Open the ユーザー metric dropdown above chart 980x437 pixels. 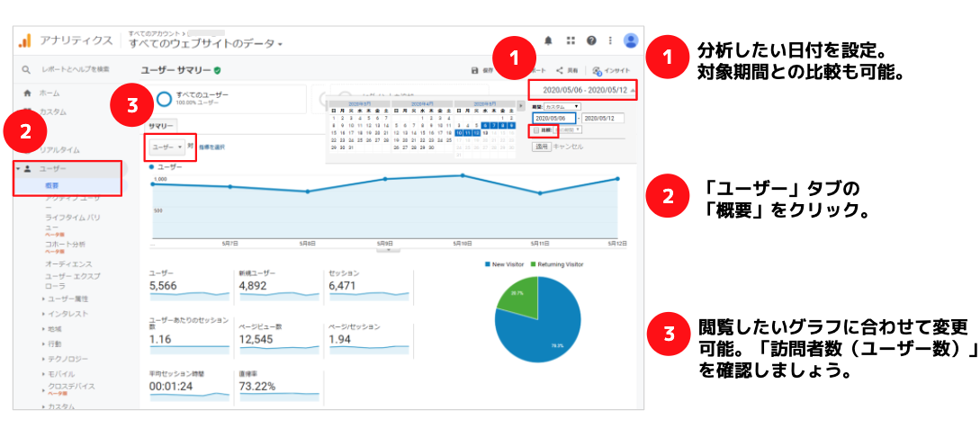(x=166, y=147)
